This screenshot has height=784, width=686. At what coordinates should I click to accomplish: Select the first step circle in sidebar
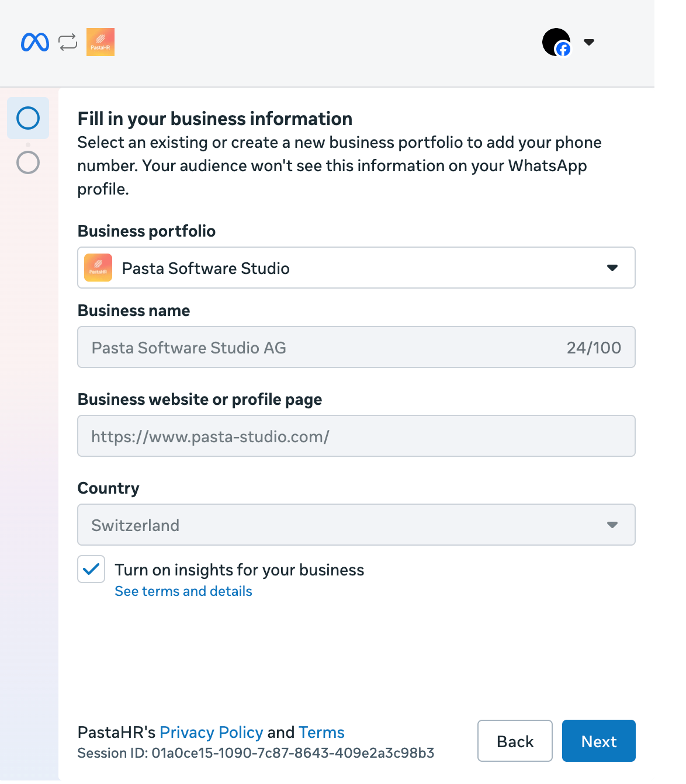pos(28,118)
